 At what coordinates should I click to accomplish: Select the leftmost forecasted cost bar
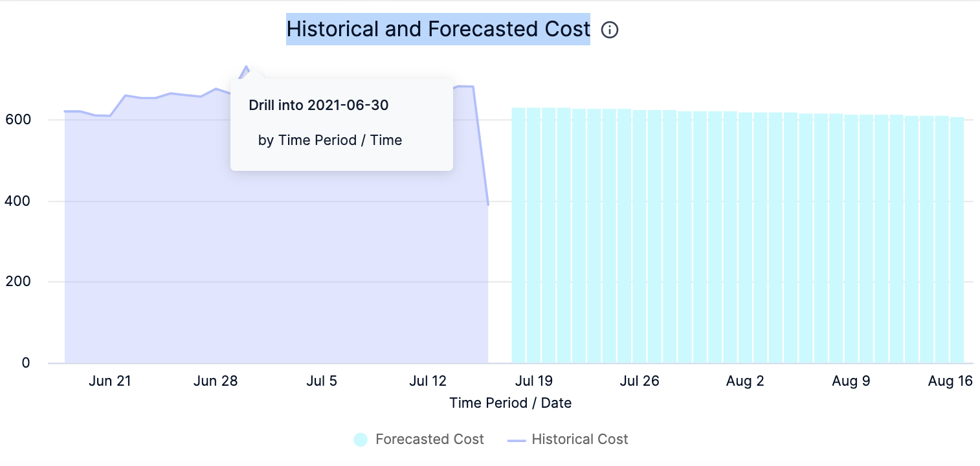518,236
